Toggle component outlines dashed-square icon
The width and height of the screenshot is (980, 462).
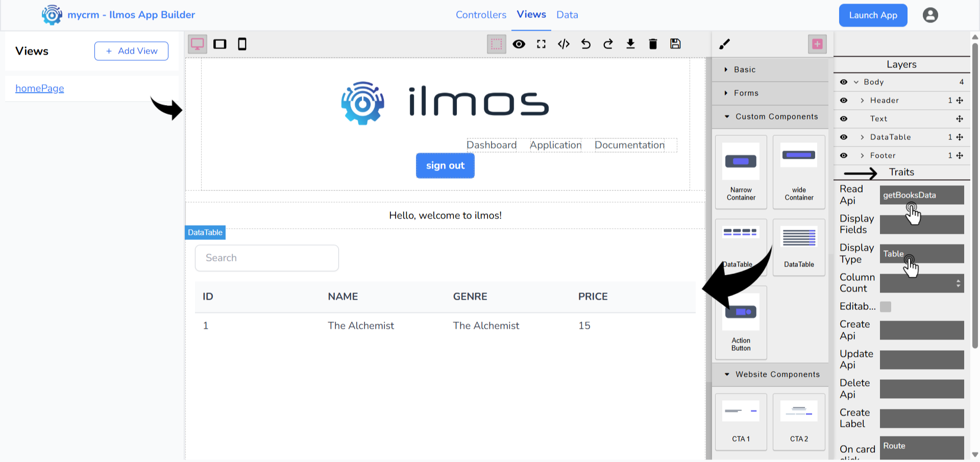496,44
